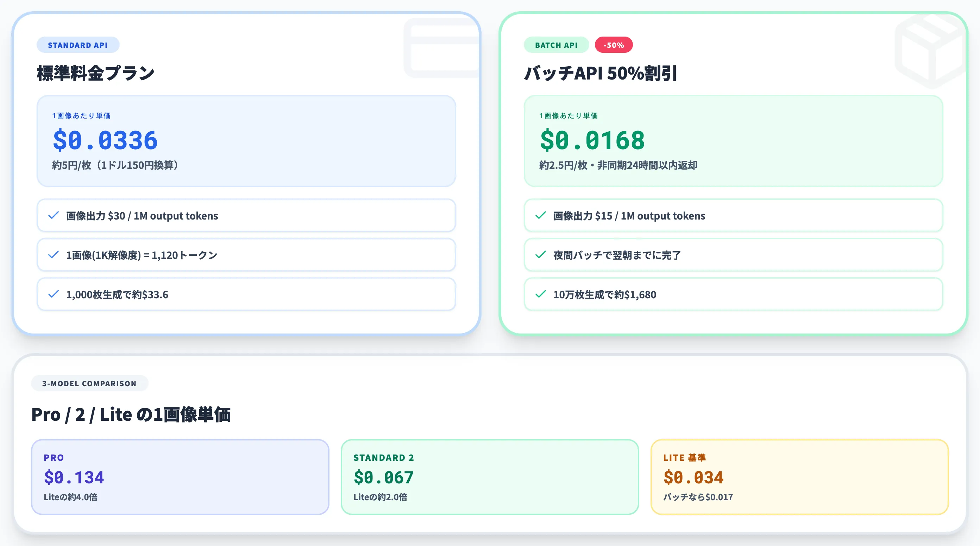Click the 標準料金プラン heading
980x546 pixels.
pyautogui.click(x=96, y=73)
